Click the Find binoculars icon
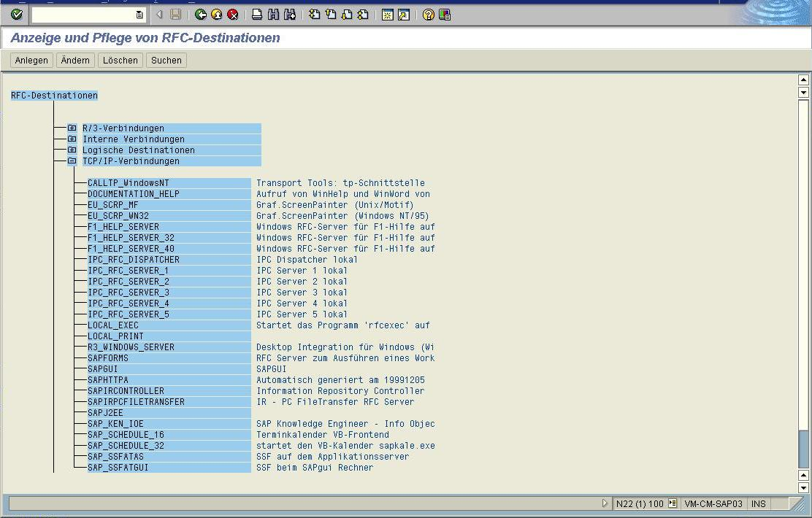This screenshot has height=518, width=812. (x=273, y=15)
